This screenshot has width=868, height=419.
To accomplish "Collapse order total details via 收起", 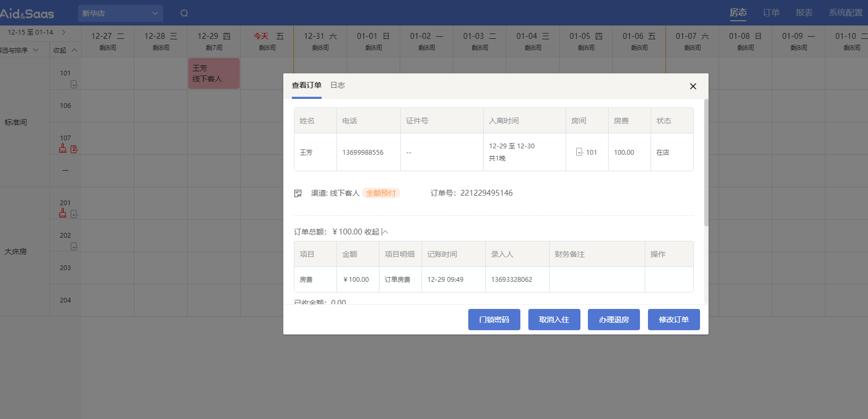I will click(x=376, y=232).
